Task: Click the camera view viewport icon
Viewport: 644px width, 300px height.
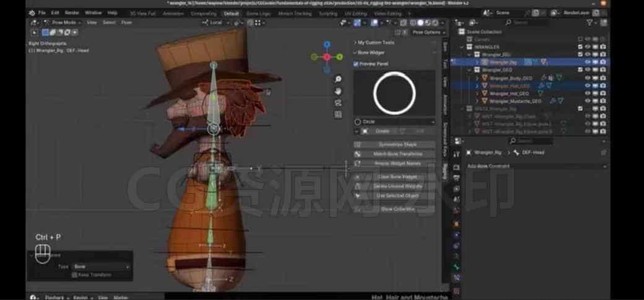Action: [x=338, y=103]
